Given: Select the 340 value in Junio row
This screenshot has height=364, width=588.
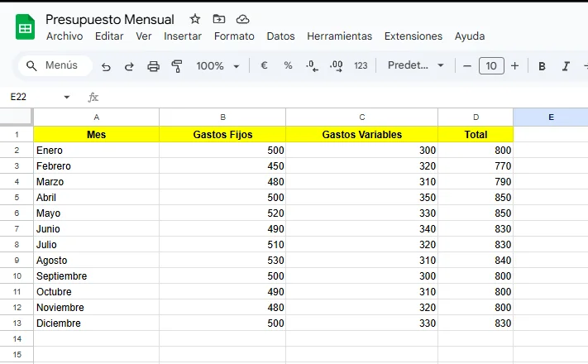Looking at the screenshot, I should coord(362,229).
